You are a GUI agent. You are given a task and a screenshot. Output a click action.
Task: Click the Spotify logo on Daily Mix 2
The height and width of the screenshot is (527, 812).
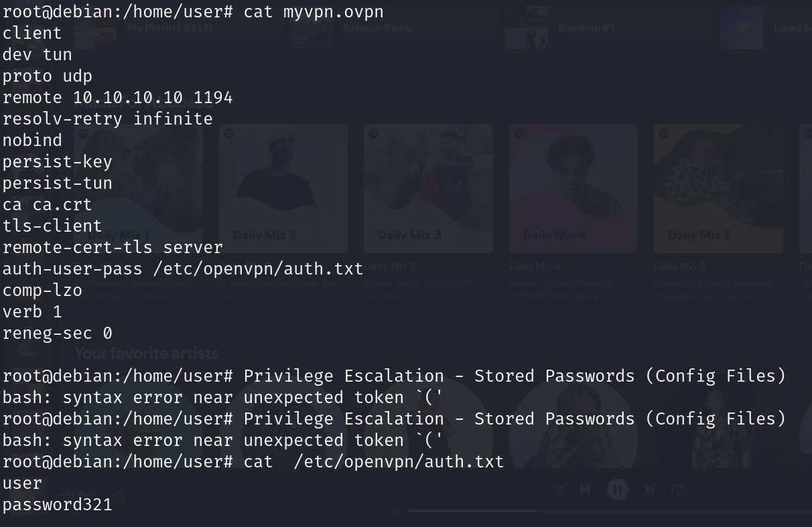pyautogui.click(x=228, y=133)
